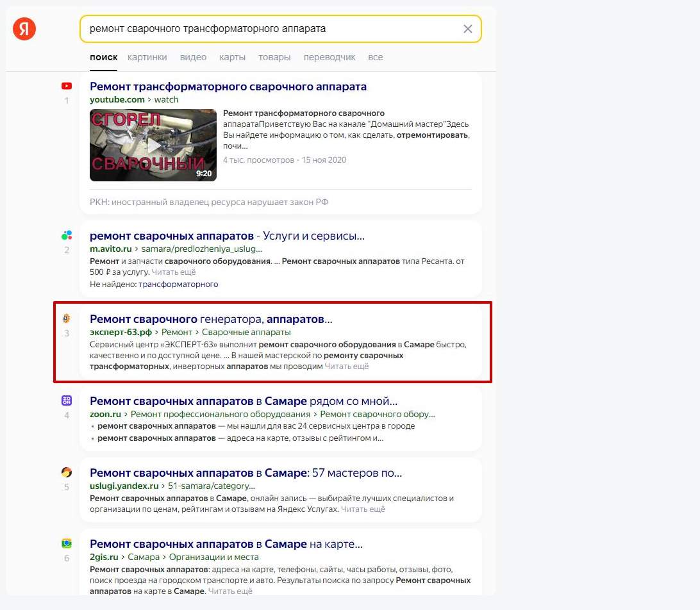Open the 'товары' tab
Viewport: 700px width, 610px height.
coord(274,57)
